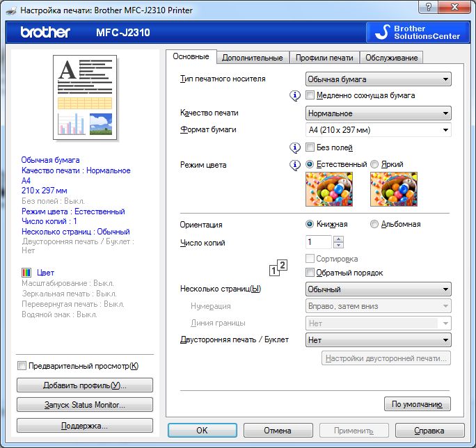Screen dimensions: 476x448
Task: Close the print settings dialog window
Action: 454,7
